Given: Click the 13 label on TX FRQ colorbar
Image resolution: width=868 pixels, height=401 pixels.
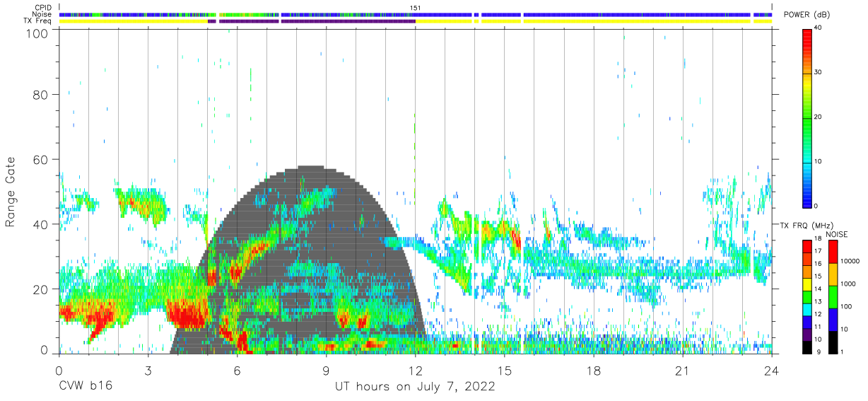Looking at the screenshot, I should click(x=819, y=301).
